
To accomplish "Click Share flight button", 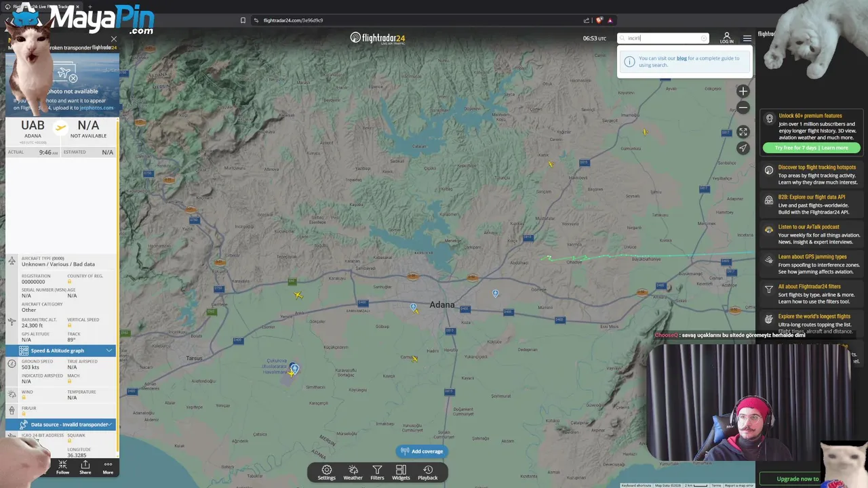I will 85,468.
